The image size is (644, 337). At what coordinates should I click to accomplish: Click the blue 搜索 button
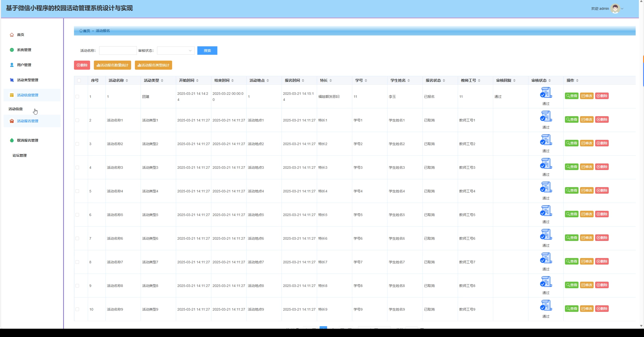207,51
